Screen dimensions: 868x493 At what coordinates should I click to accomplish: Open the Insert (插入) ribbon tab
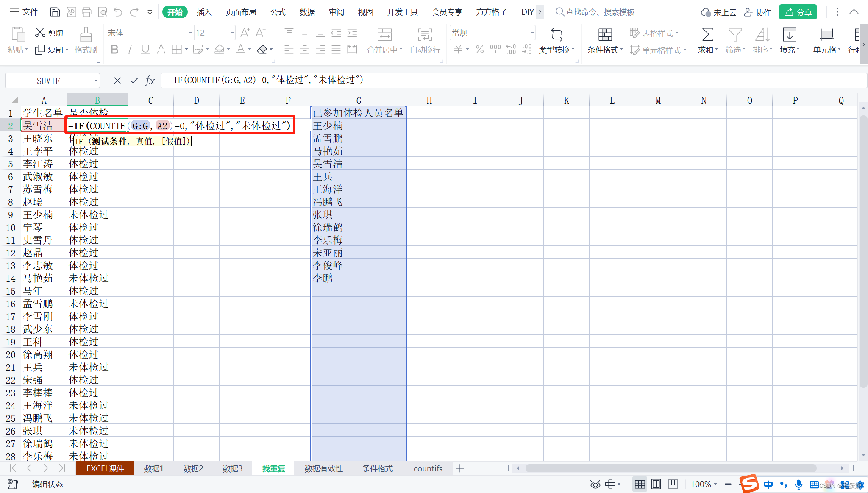[204, 12]
